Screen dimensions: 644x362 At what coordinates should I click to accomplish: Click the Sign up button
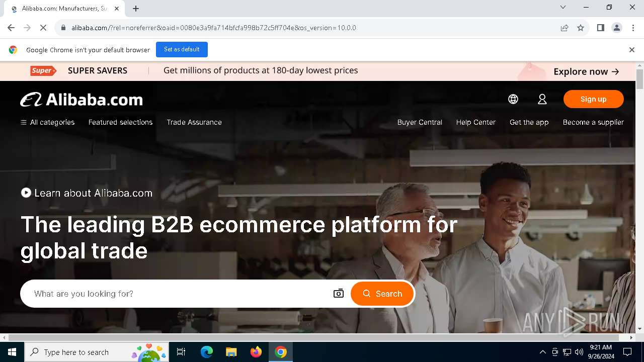[x=594, y=99]
